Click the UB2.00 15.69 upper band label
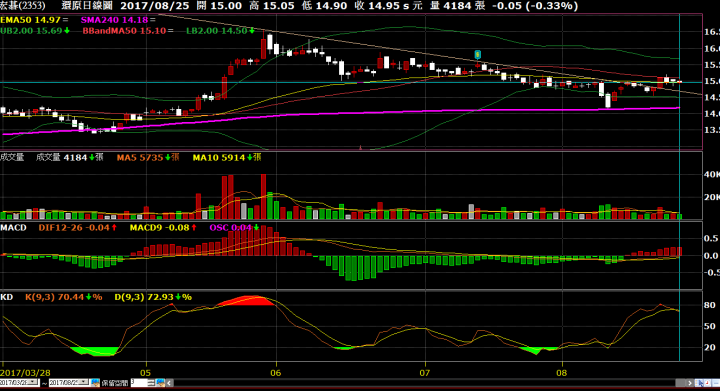 point(31,31)
